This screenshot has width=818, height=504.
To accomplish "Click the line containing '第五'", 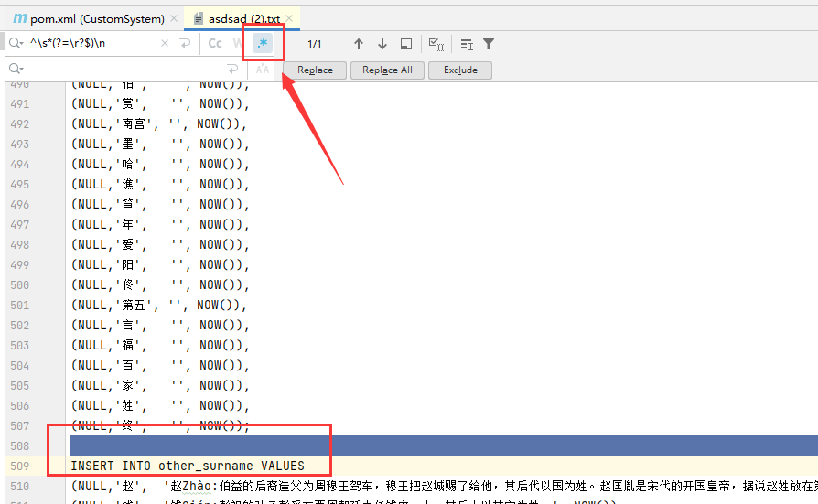I will [158, 305].
